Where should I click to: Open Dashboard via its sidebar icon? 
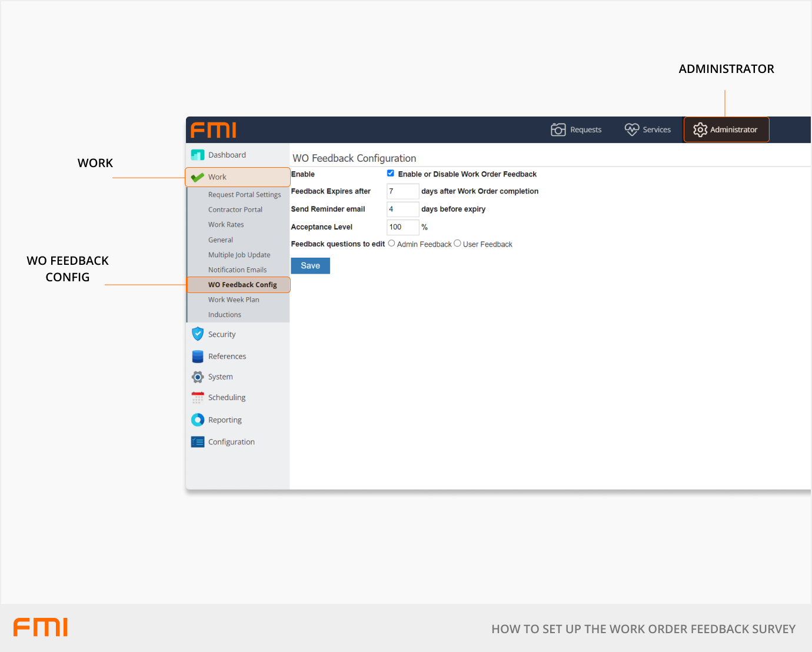pos(198,155)
